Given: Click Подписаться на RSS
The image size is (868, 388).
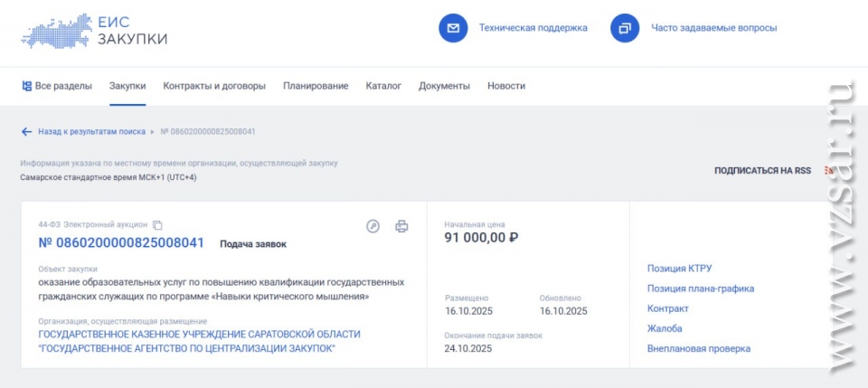Looking at the screenshot, I should click(762, 170).
